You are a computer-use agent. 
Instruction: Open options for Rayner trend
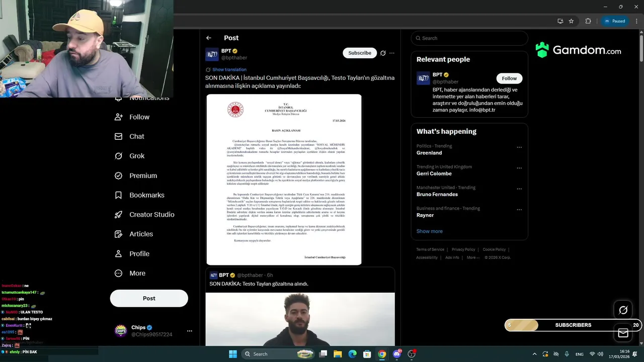point(519,210)
